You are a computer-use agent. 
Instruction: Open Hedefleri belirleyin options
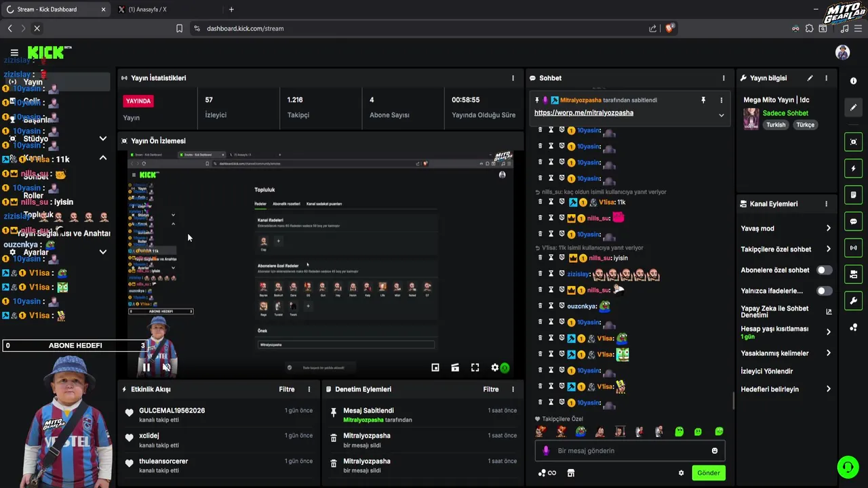[785, 389]
